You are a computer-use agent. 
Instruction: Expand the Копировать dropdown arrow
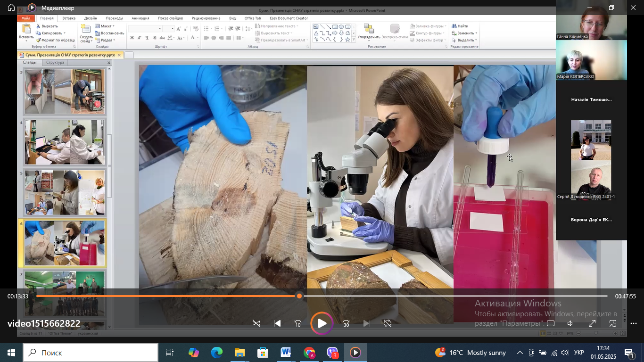point(65,33)
